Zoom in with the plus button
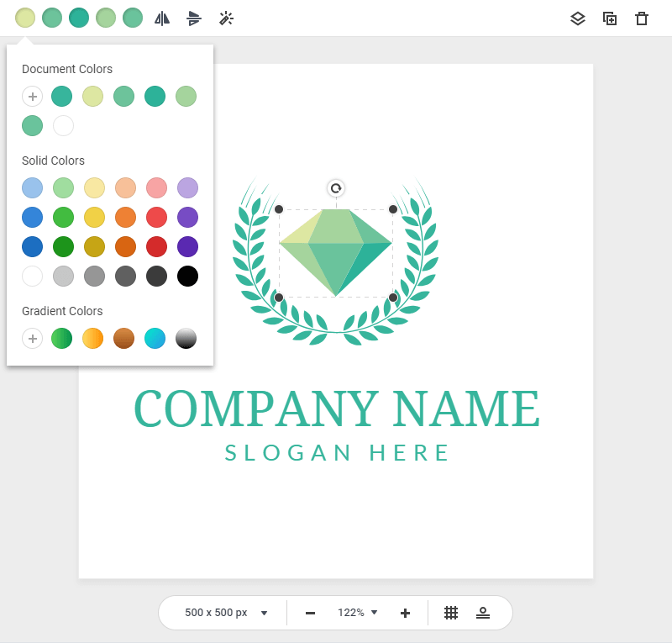672x643 pixels. [x=405, y=613]
